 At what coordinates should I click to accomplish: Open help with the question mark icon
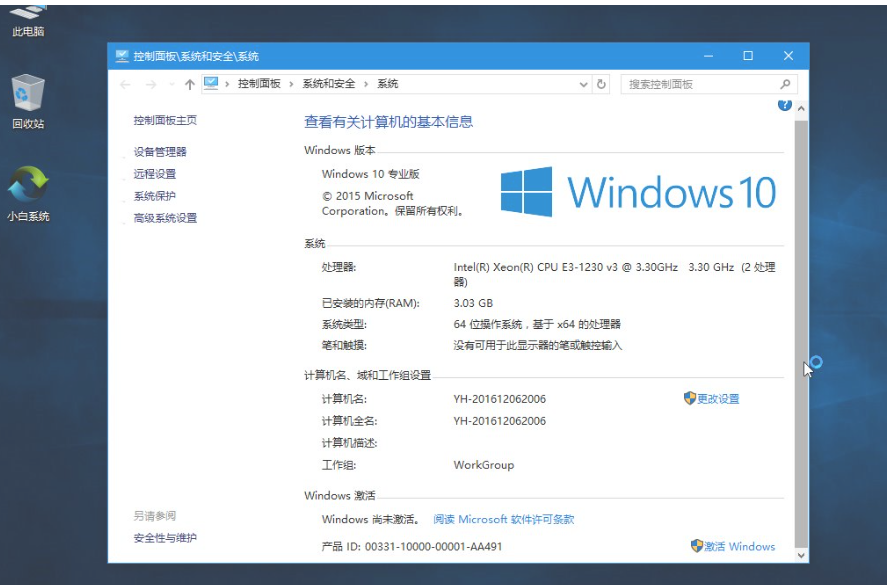click(x=785, y=105)
